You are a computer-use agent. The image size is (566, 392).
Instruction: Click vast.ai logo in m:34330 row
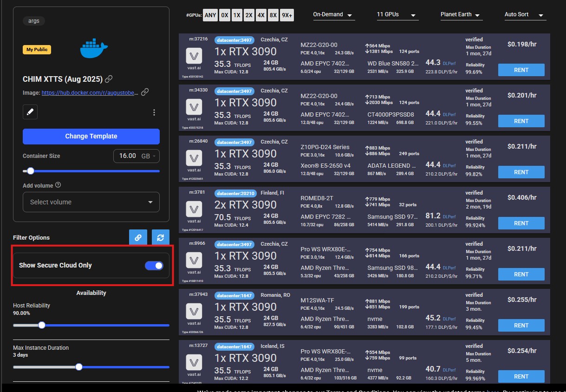194,108
